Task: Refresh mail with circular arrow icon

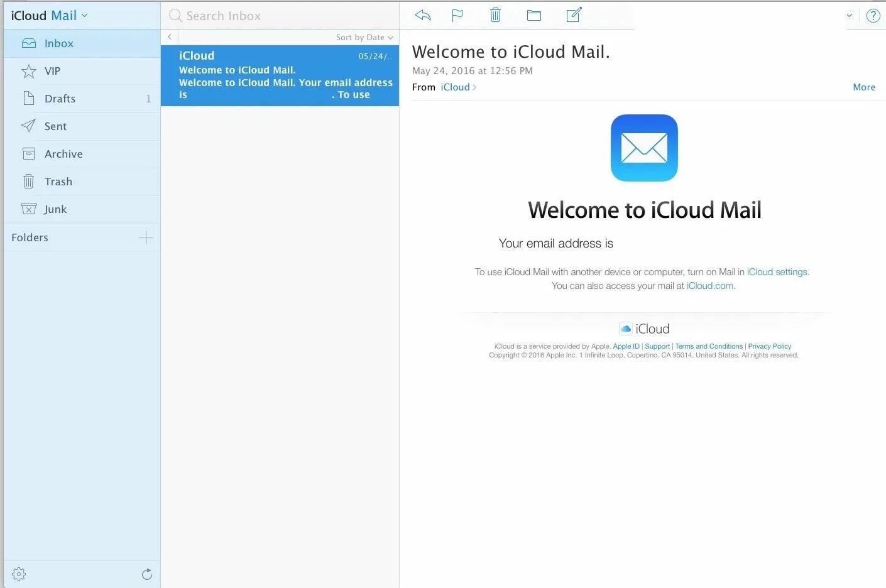Action: [147, 574]
